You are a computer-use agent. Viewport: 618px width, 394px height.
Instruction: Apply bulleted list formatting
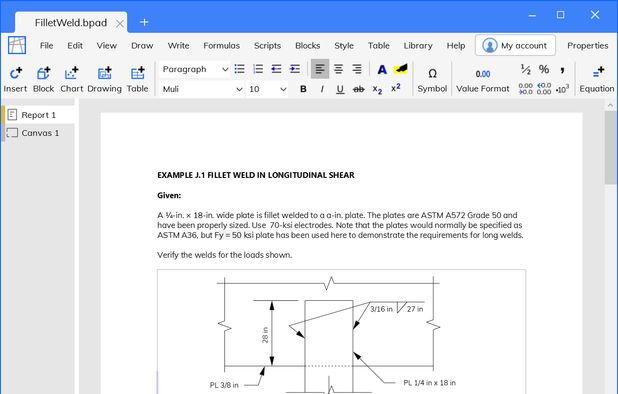239,69
